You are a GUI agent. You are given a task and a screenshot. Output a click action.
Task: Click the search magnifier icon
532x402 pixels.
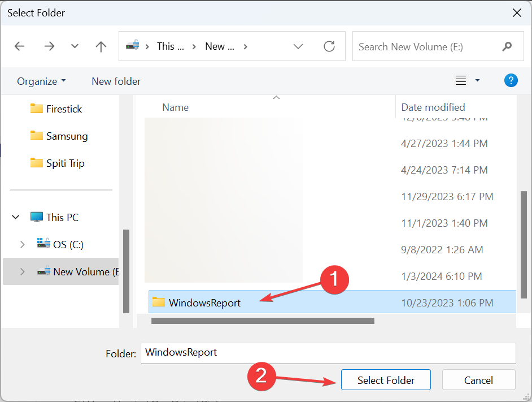click(x=507, y=46)
